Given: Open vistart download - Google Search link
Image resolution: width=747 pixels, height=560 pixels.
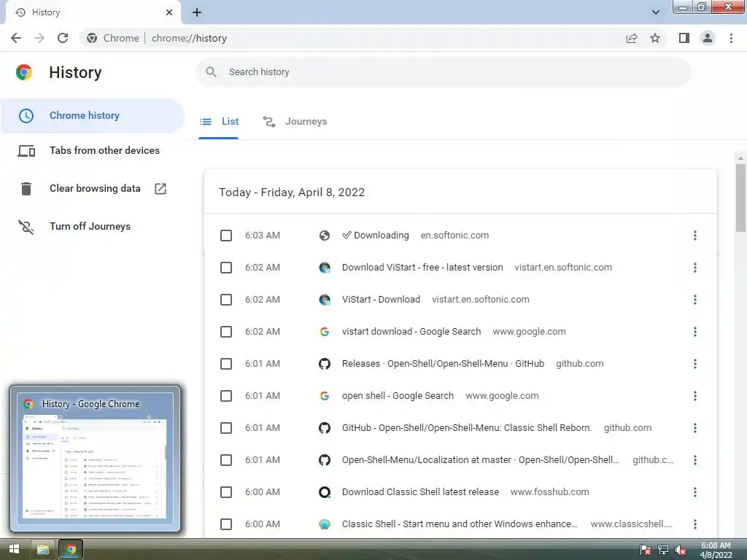Looking at the screenshot, I should coord(411,332).
